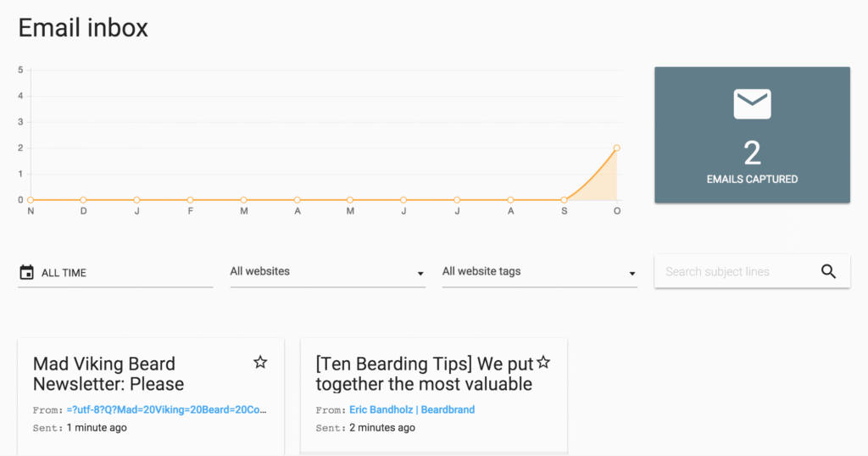868x456 pixels.
Task: Click the September data point on chart
Action: coord(564,200)
